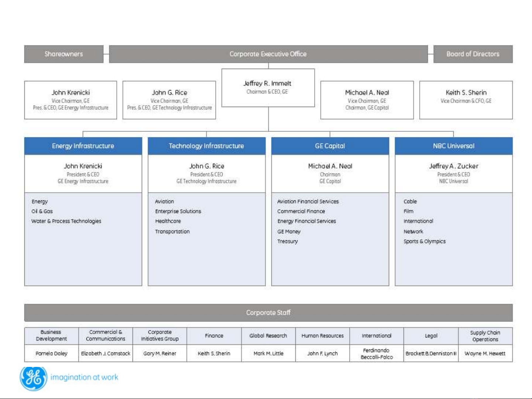Open the Energy Infrastructure blue header
The width and height of the screenshot is (532, 399).
[x=83, y=146]
